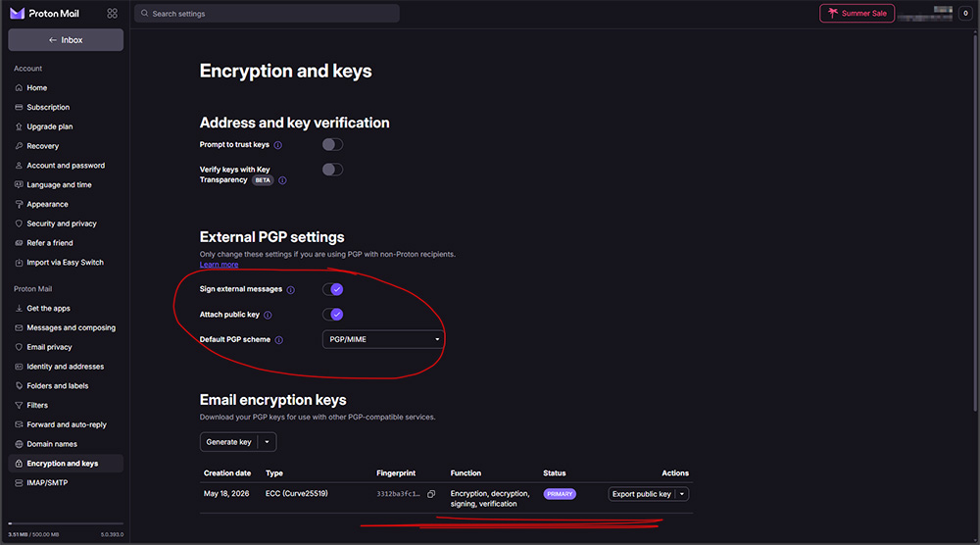Enable Prompt to trust keys toggle
This screenshot has height=545, width=980.
point(332,144)
